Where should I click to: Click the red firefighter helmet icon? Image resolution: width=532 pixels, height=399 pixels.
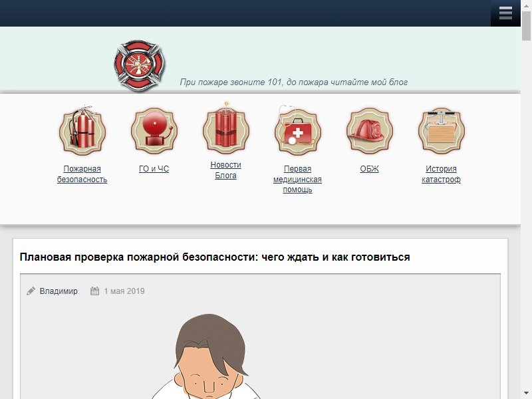370,130
